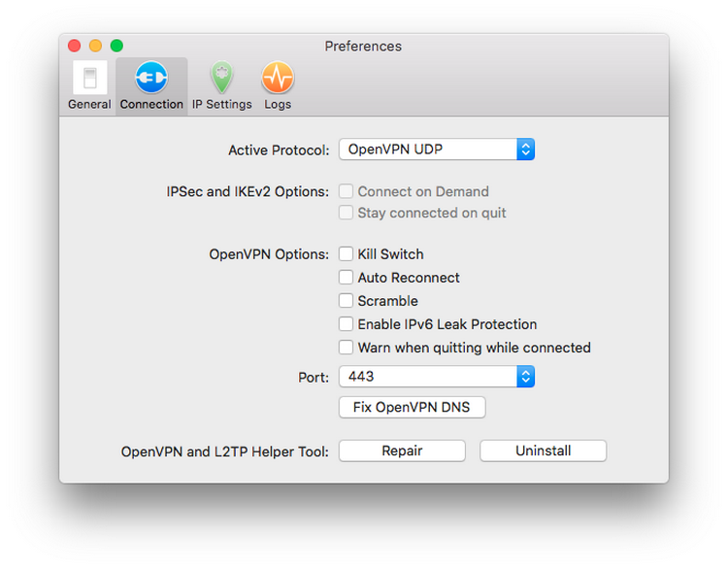The image size is (728, 568).
Task: Click the Repair helper tool button
Action: [x=402, y=451]
